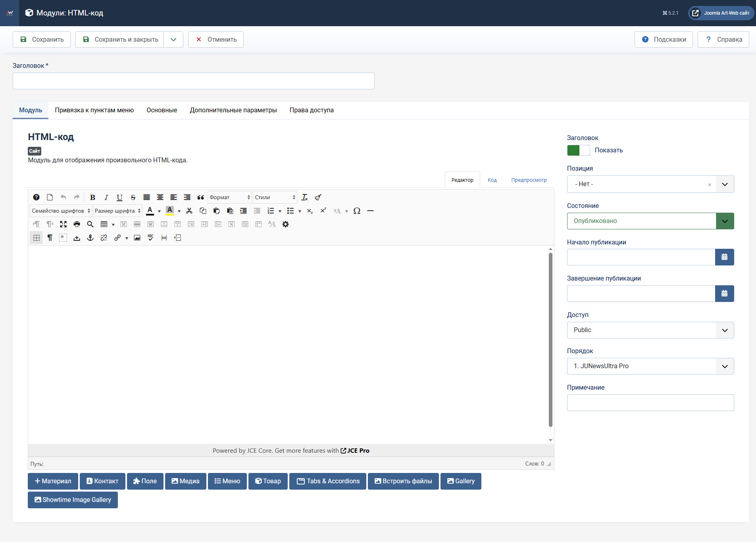756x542 pixels.
Task: Justify text fully
Action: click(146, 197)
